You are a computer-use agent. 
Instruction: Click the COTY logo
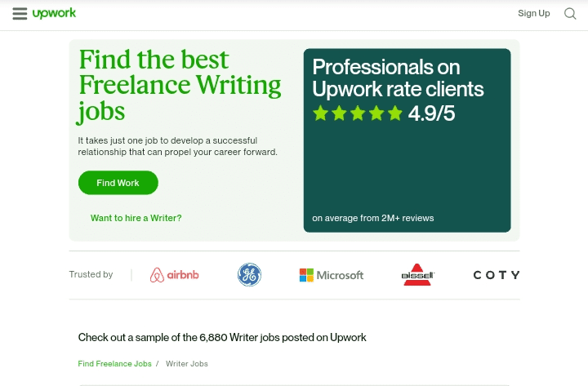pyautogui.click(x=497, y=275)
